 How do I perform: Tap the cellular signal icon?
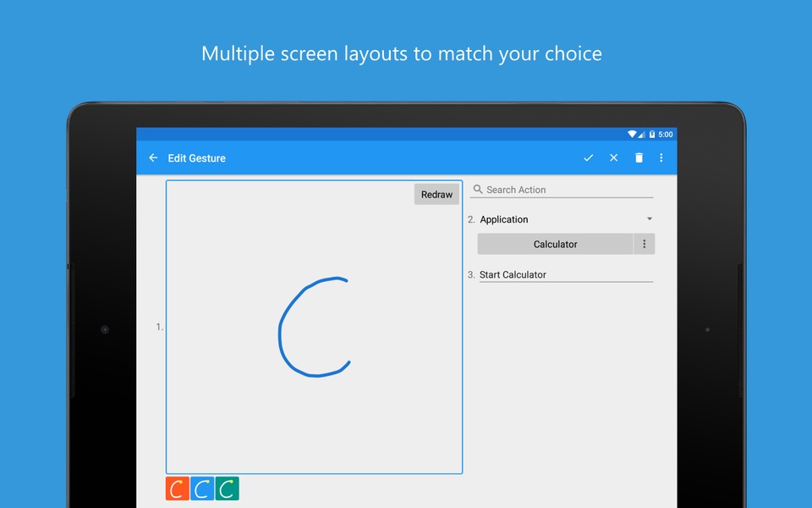coord(642,135)
